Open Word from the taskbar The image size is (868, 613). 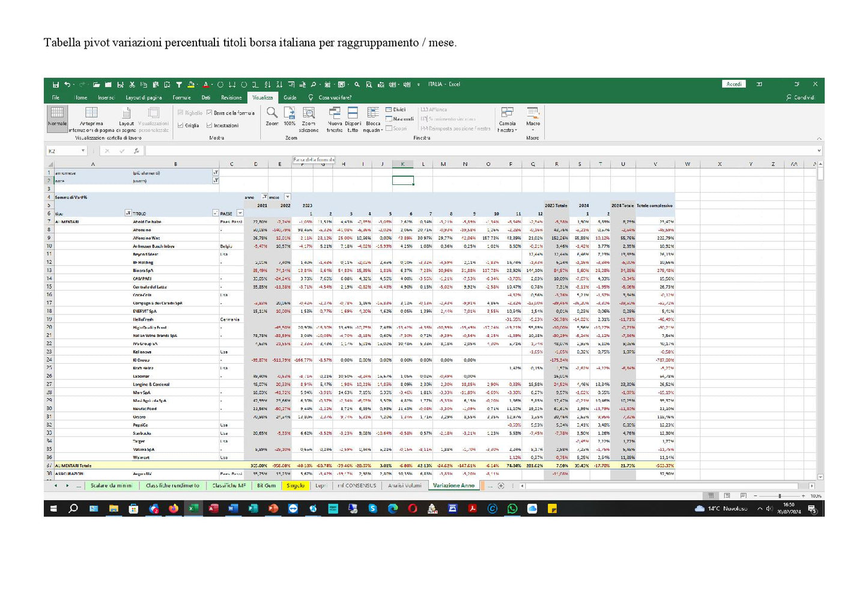233,509
